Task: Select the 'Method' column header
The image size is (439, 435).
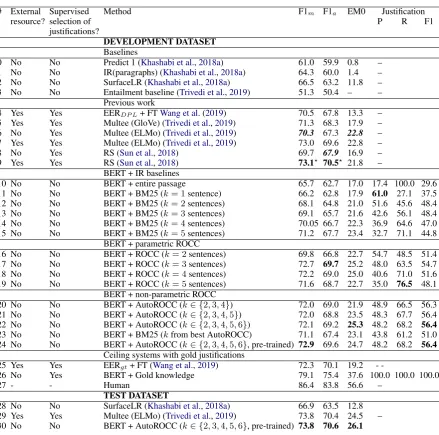Action: (117, 11)
